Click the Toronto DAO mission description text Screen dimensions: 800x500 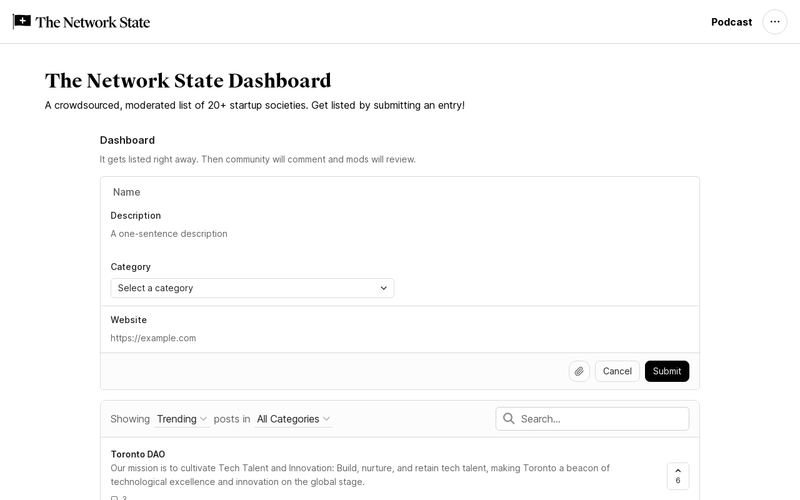360,474
